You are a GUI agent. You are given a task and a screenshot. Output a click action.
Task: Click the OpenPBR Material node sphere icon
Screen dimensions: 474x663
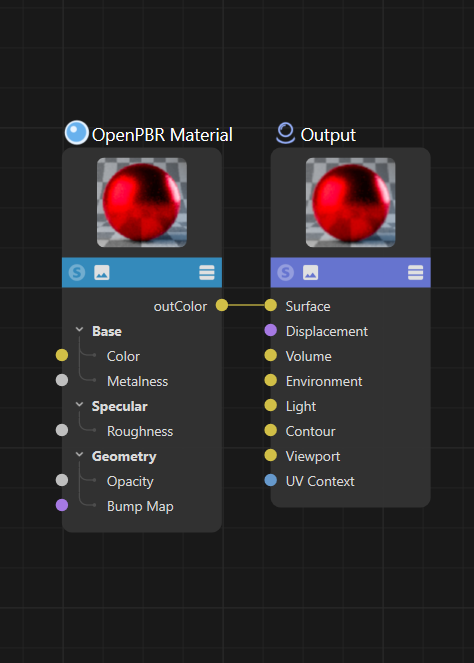click(77, 133)
